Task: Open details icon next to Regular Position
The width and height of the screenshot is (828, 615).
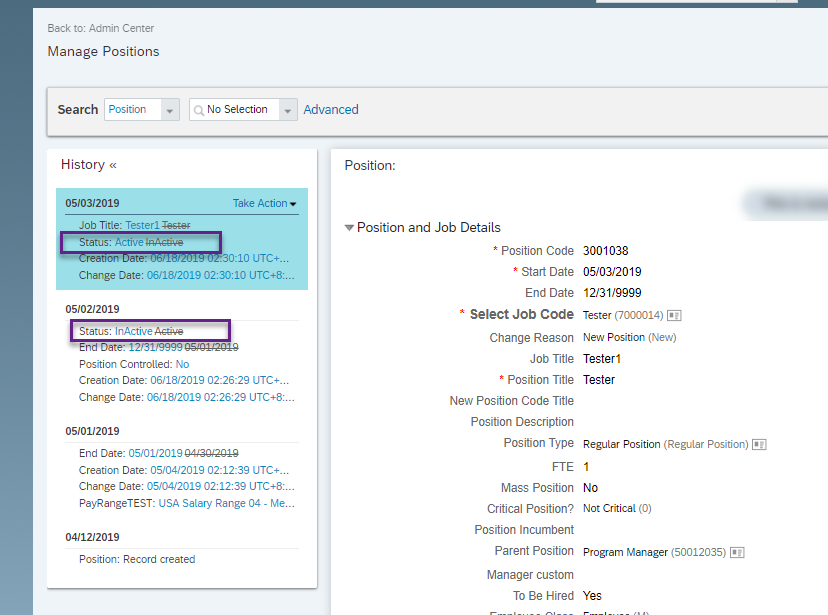Action: 759,444
